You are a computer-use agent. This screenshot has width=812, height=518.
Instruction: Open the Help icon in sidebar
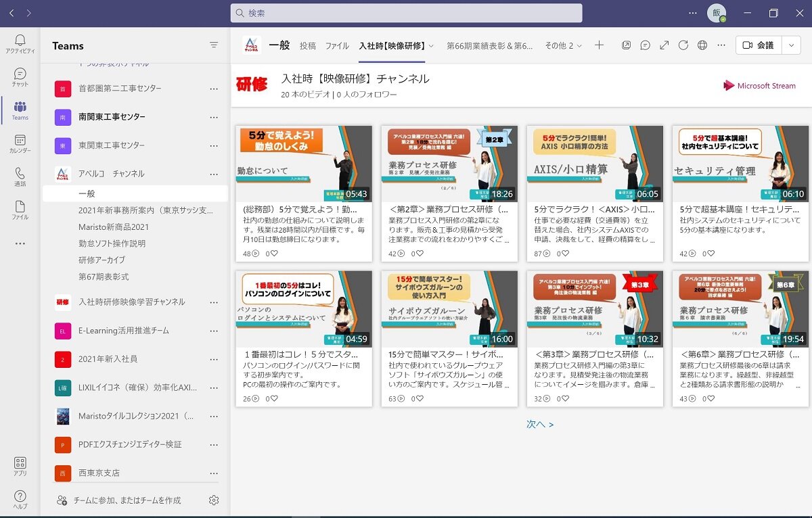point(20,500)
